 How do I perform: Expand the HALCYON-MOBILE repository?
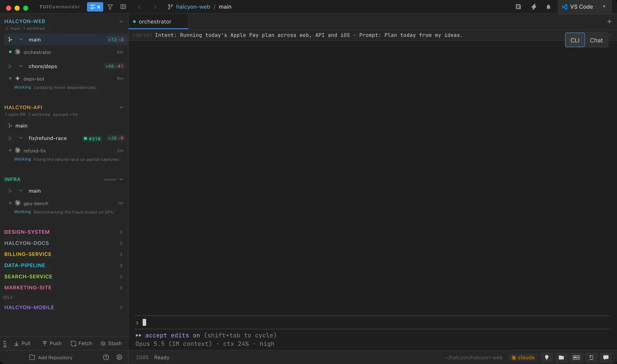pos(121,307)
